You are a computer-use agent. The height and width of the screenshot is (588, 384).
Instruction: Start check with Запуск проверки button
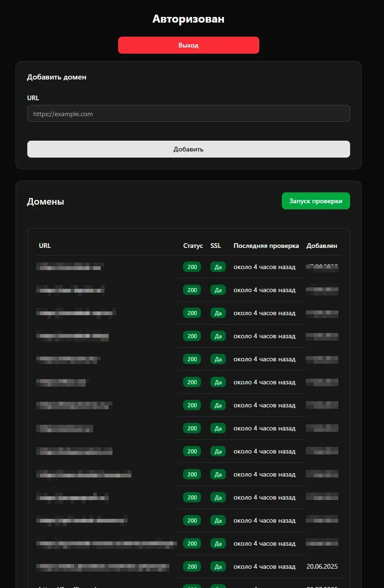pyautogui.click(x=316, y=201)
